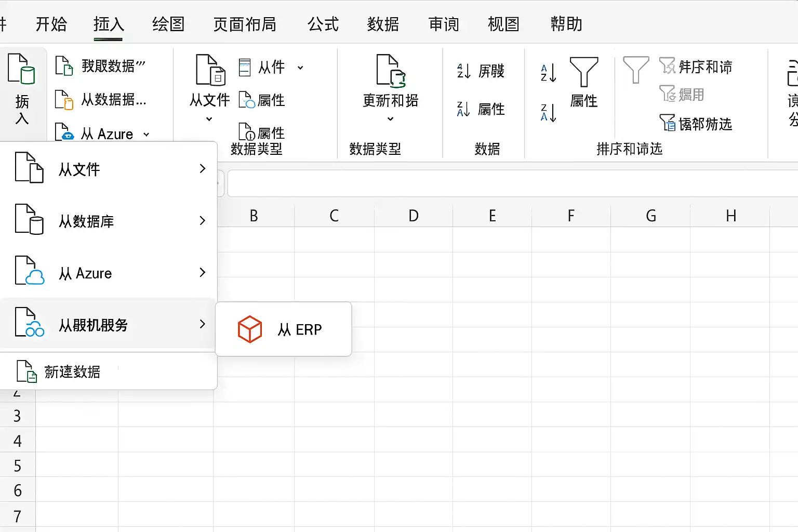Select row 6 header
Viewport: 798px width, 532px height.
18,490
